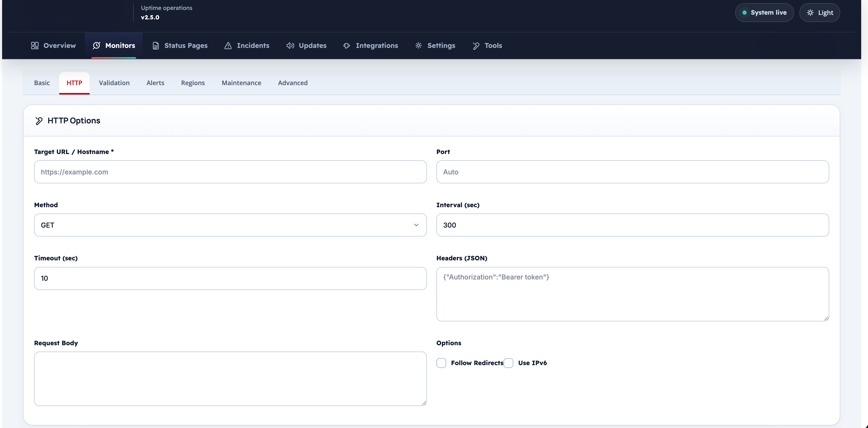
Task: Click the Tools wrench icon
Action: click(476, 46)
